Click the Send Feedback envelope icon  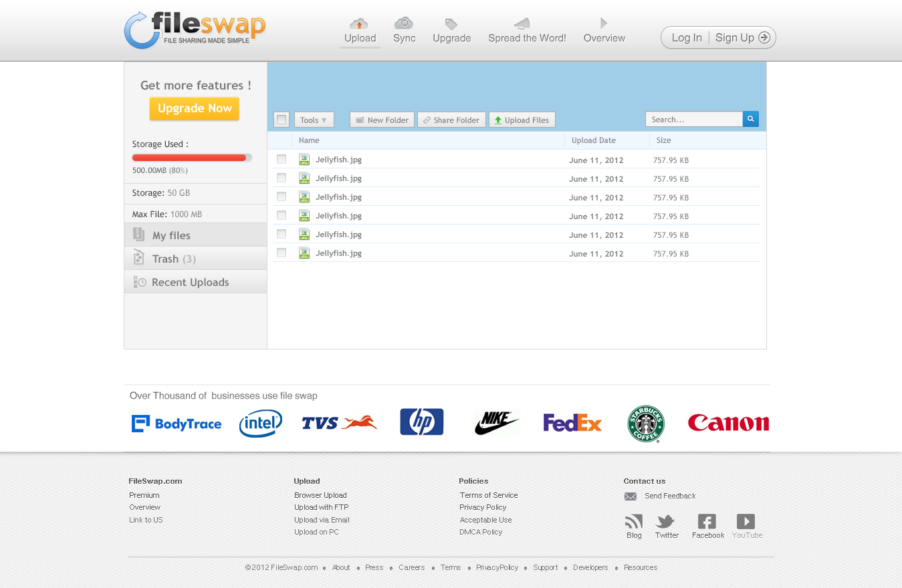tap(630, 496)
